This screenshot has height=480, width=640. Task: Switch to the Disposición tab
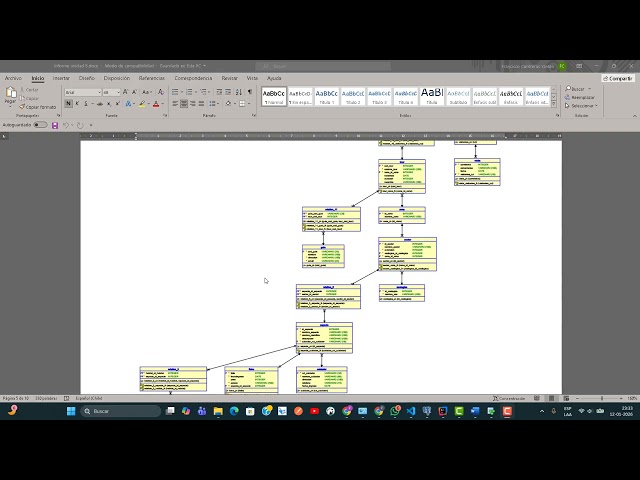117,78
